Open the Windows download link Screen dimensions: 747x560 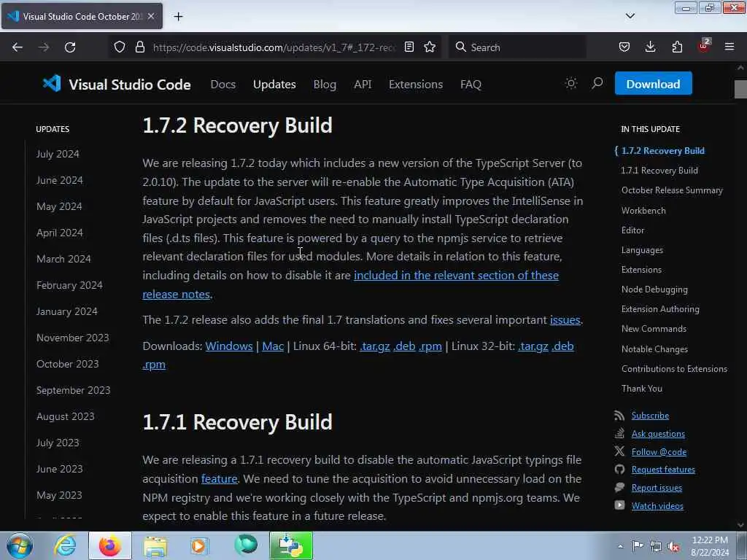coord(229,346)
